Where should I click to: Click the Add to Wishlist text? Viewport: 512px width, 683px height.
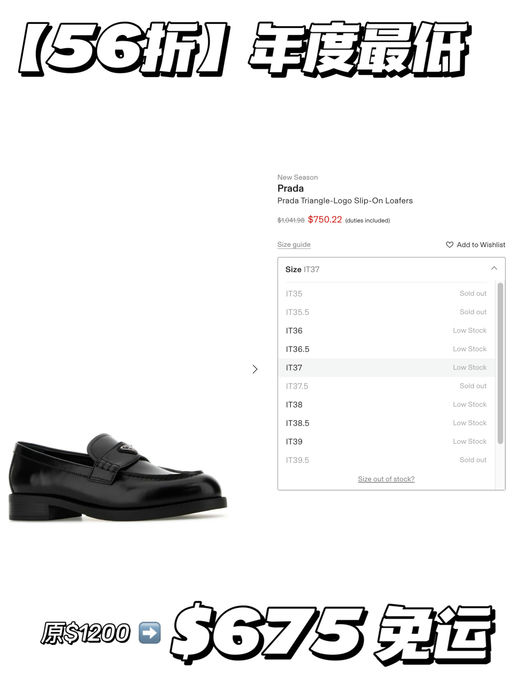coord(481,245)
